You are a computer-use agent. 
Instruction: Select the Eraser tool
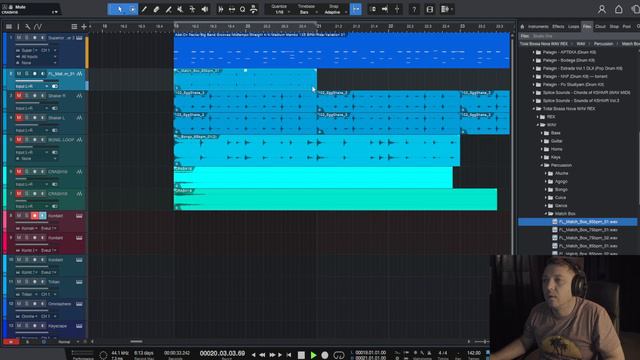point(156,9)
